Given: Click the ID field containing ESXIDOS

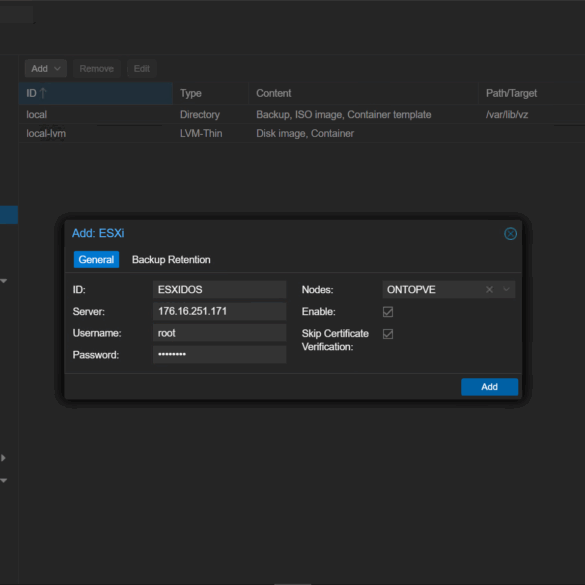Looking at the screenshot, I should click(x=219, y=290).
